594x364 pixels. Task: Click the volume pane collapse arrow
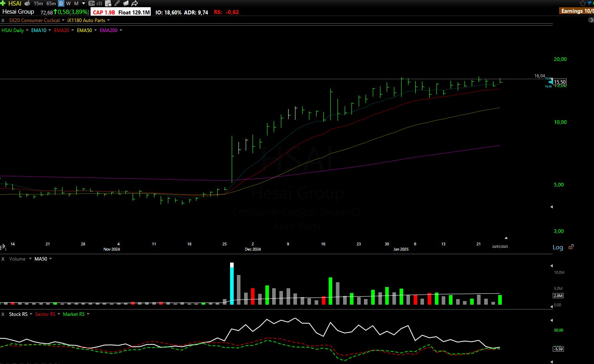point(552,266)
